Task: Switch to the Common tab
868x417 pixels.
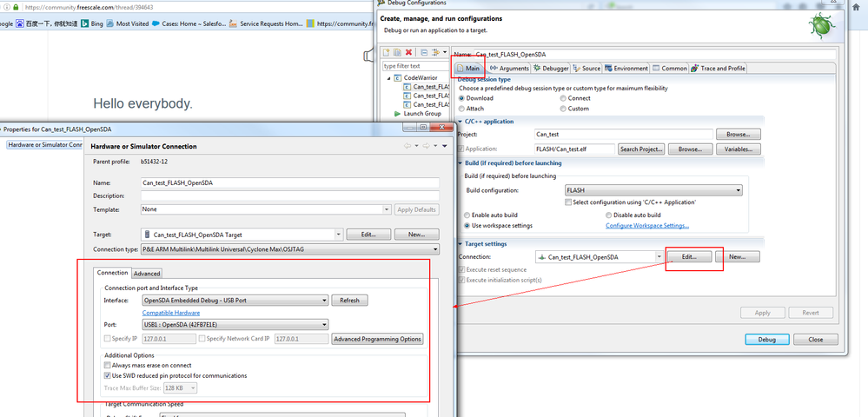Action: click(x=669, y=68)
